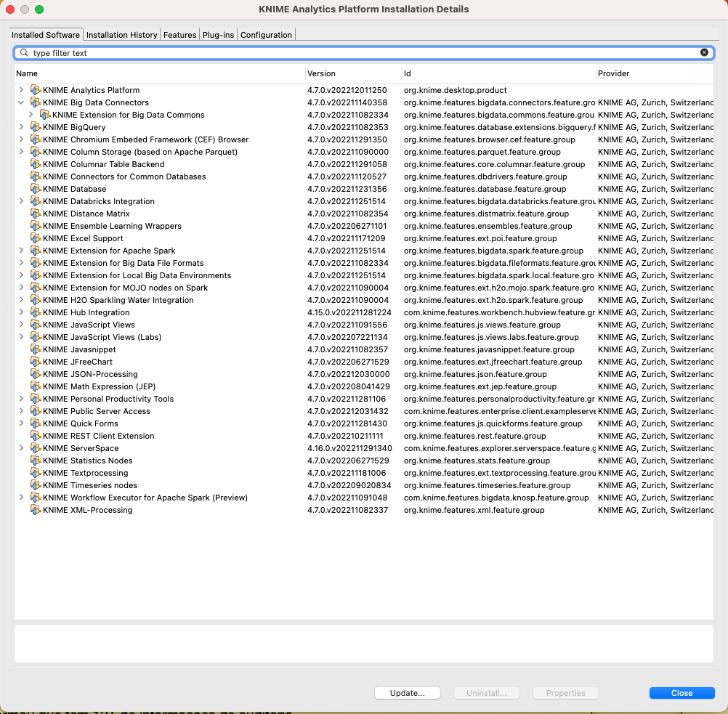The image size is (728, 714).
Task: Select version 4.15.0.v202211281224 cell
Action: click(x=349, y=312)
